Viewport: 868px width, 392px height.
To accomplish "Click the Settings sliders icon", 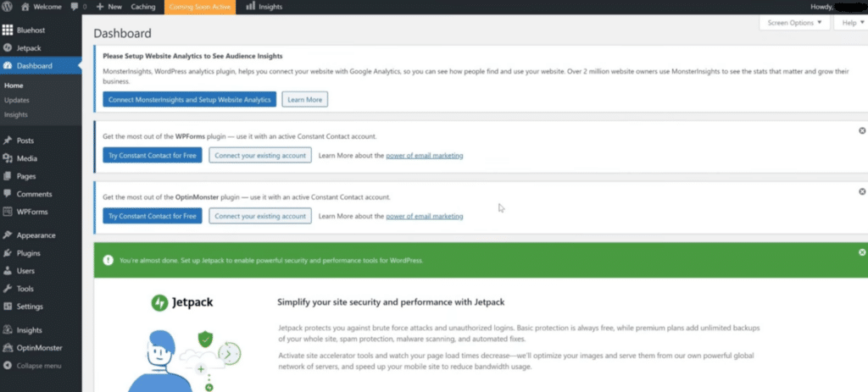I will point(7,306).
